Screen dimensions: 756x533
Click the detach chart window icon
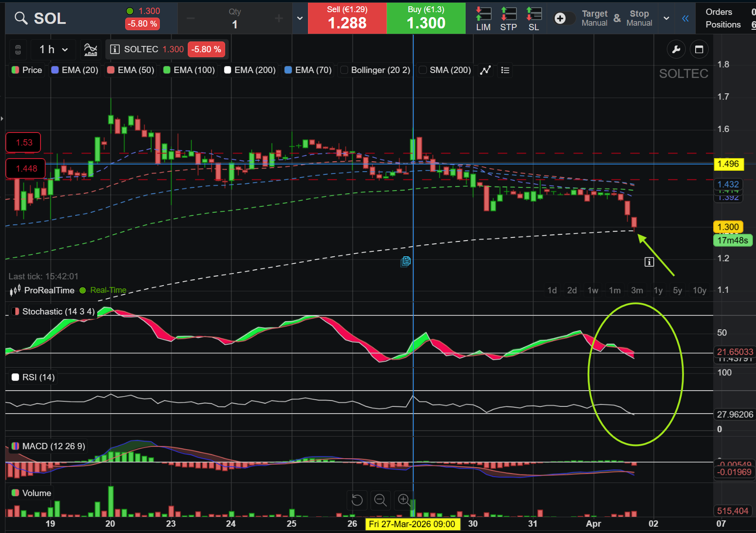pyautogui.click(x=699, y=50)
